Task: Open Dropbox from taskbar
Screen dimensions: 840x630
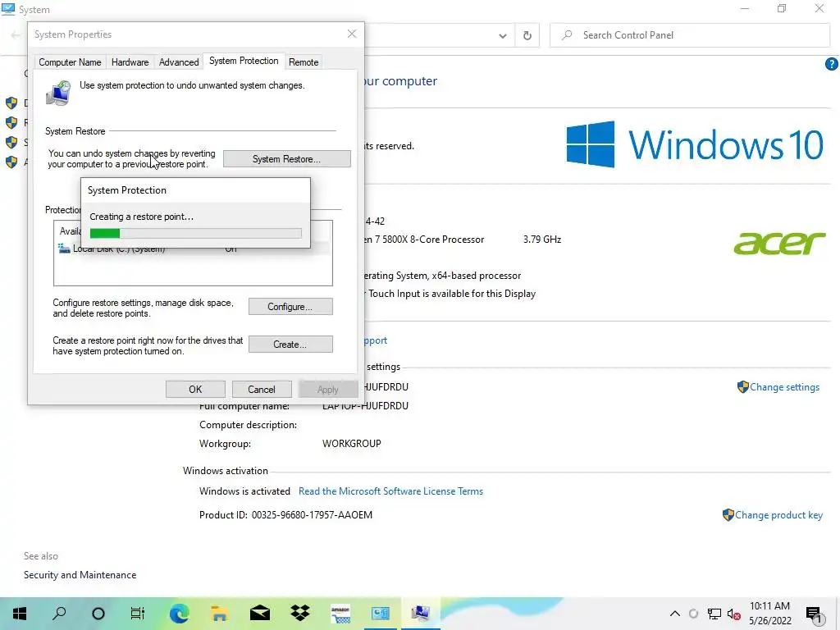Action: tap(300, 614)
